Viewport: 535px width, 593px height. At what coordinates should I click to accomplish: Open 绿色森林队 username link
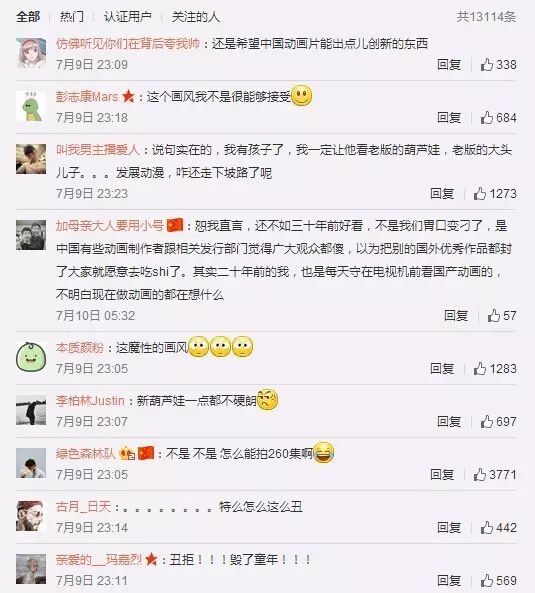point(86,453)
